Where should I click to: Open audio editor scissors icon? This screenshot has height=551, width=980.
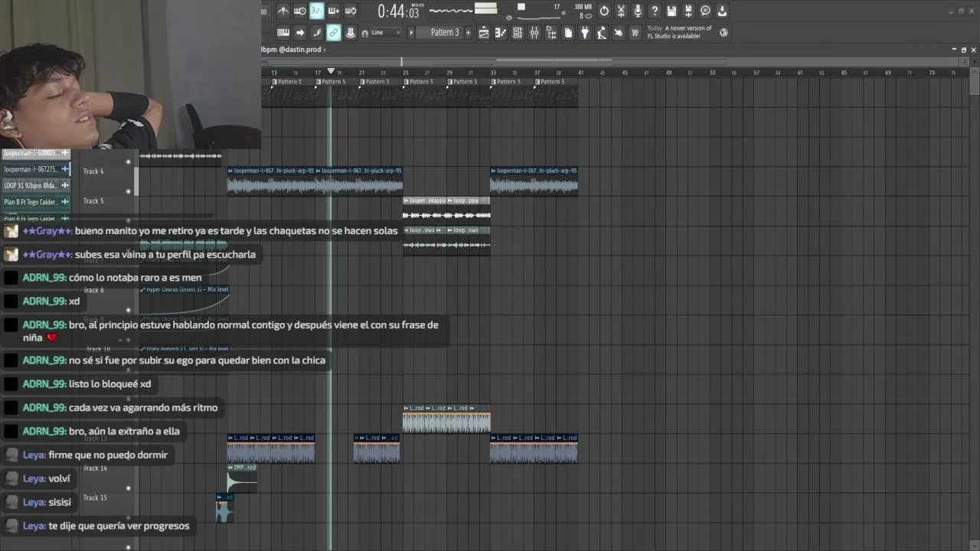(x=621, y=11)
